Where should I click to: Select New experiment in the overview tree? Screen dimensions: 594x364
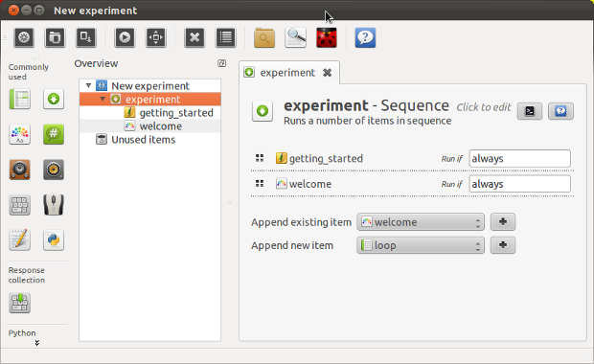[150, 86]
